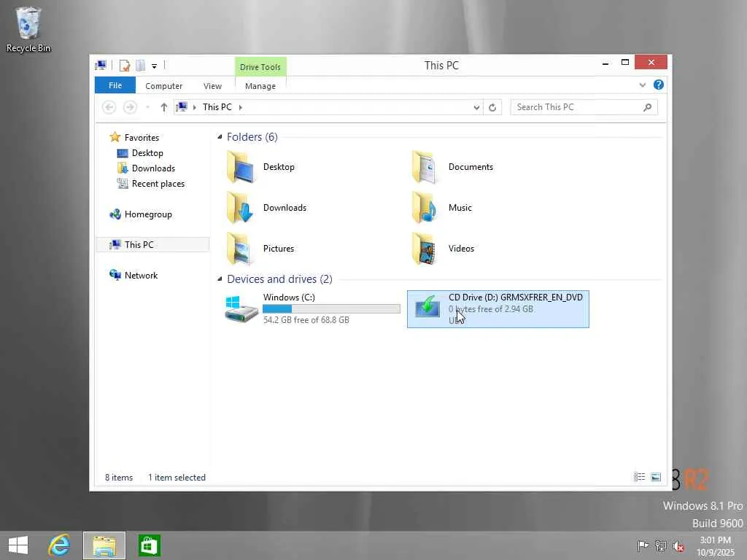Open Action Center flag in tray
The width and height of the screenshot is (747, 560).
coord(643,545)
